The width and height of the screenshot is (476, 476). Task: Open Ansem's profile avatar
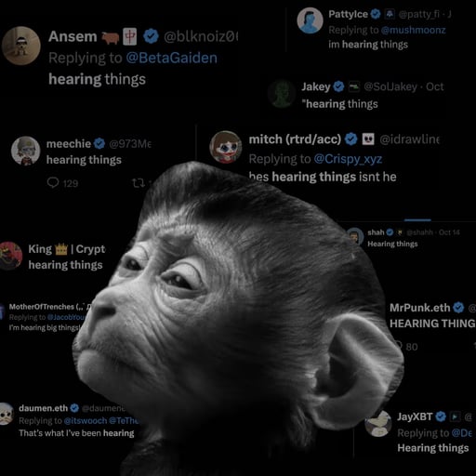tap(21, 46)
